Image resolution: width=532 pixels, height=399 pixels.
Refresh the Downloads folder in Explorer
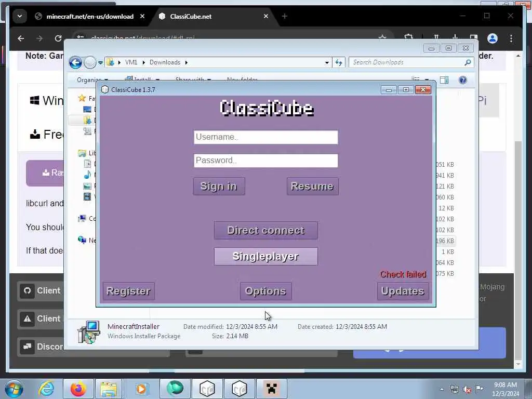click(339, 62)
